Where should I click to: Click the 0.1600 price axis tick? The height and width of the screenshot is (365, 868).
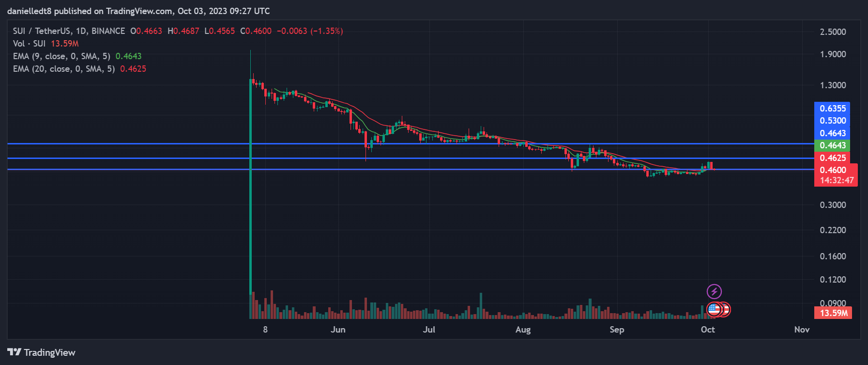coord(833,256)
